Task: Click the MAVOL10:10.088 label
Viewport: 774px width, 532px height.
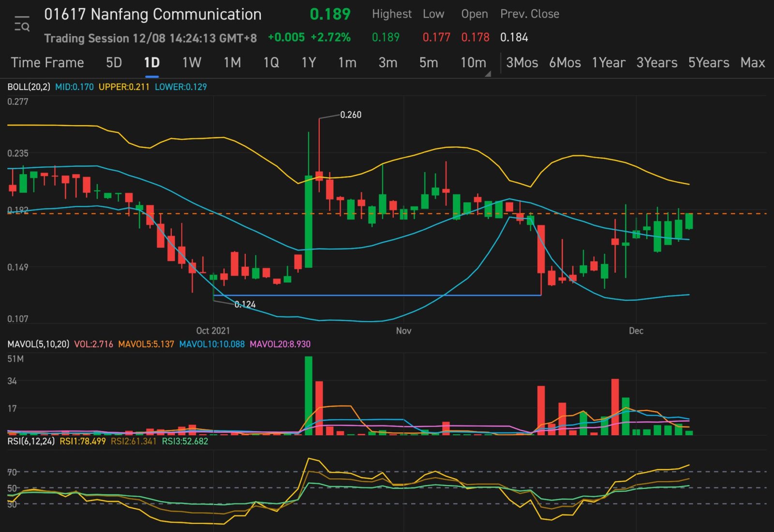Action: coord(212,344)
